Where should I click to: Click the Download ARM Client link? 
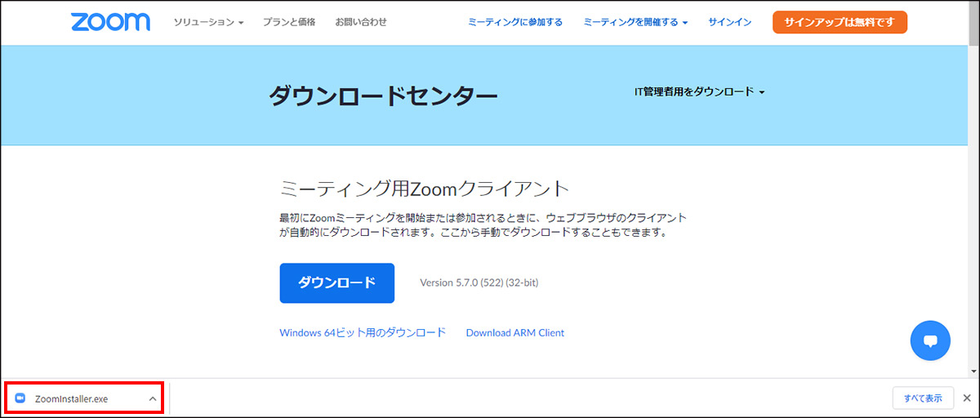[x=514, y=332]
